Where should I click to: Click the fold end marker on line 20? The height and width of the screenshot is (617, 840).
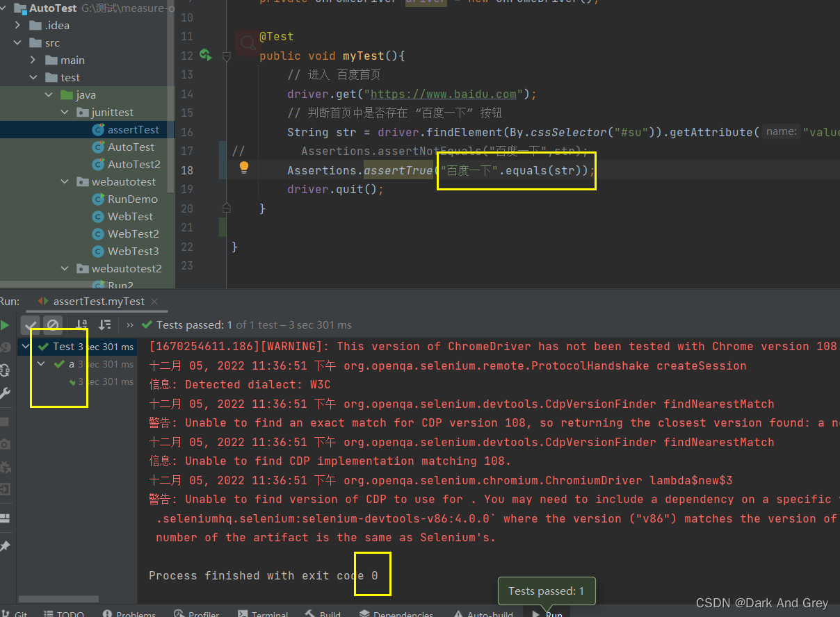[226, 207]
